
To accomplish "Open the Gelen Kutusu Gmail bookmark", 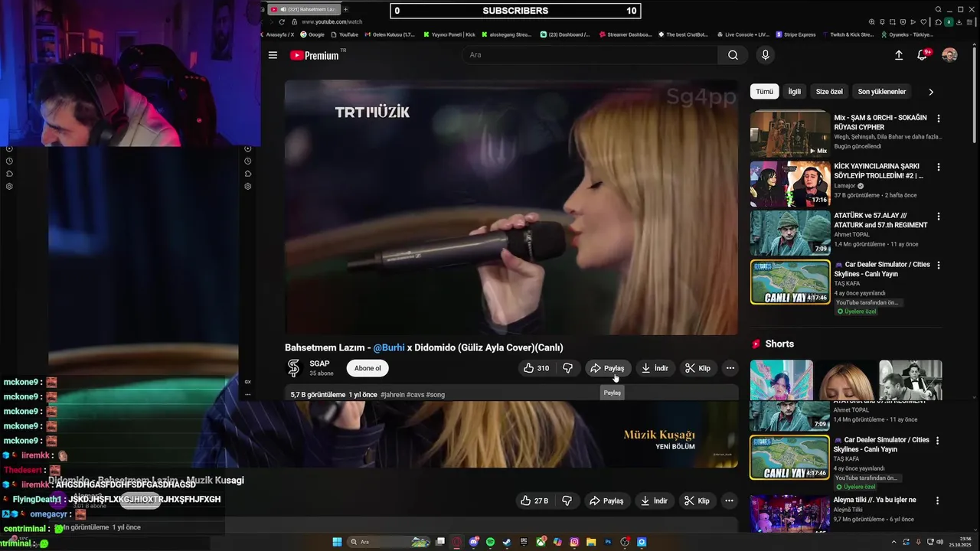I will coord(390,34).
